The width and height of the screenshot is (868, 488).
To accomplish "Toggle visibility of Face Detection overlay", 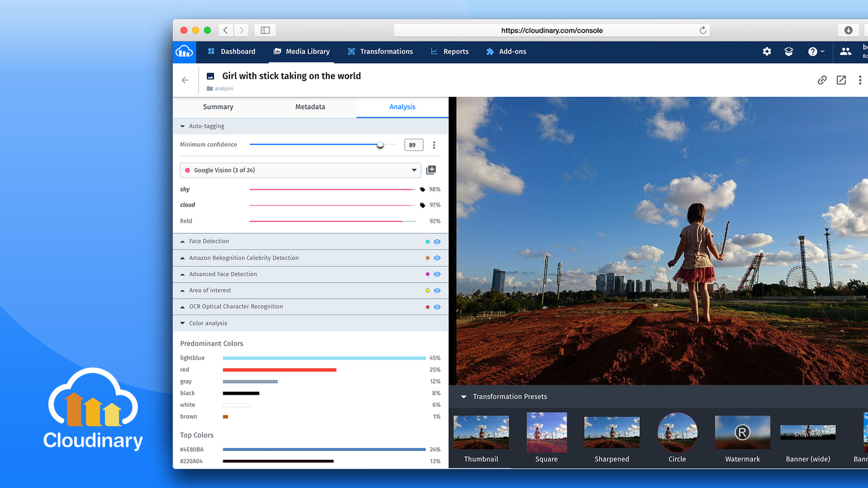I will tap(437, 241).
